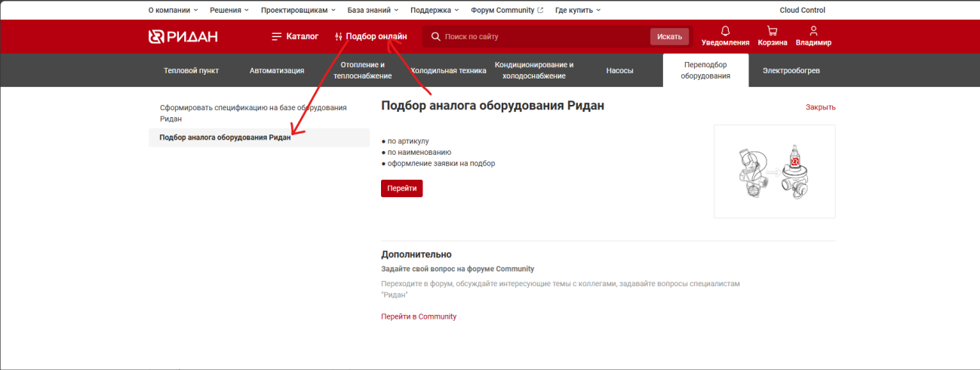Viewport: 980px width, 370px height.
Task: Open the Каталог hamburger menu
Action: point(295,36)
